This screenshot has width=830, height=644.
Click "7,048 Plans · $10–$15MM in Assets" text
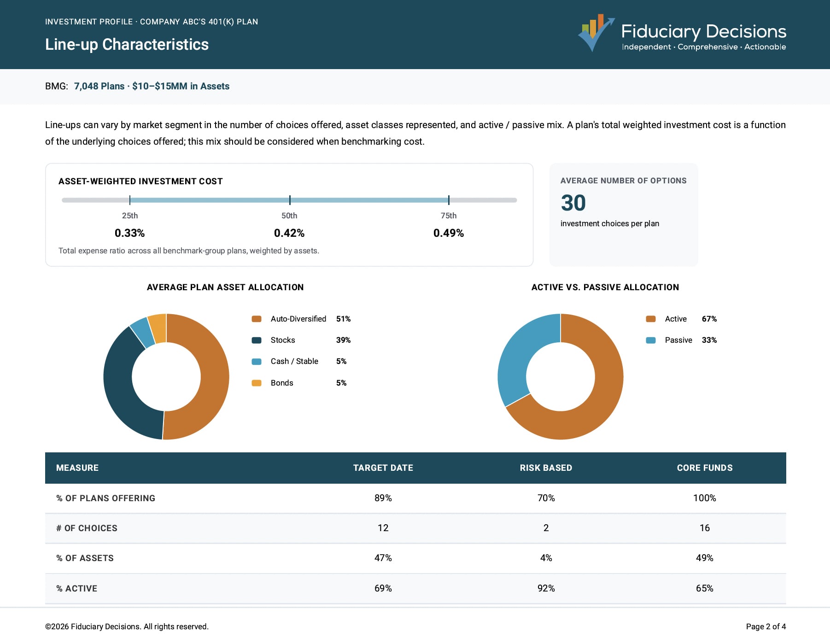tap(152, 86)
